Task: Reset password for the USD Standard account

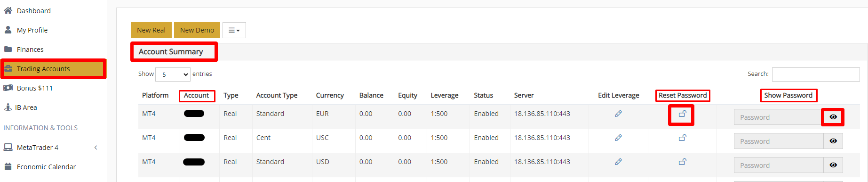Action: tap(682, 162)
